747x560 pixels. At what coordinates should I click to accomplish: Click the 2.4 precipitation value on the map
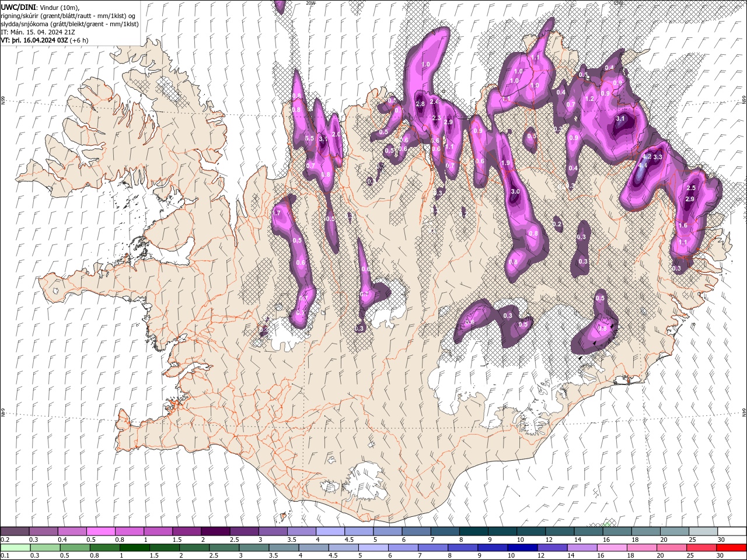(x=434, y=101)
